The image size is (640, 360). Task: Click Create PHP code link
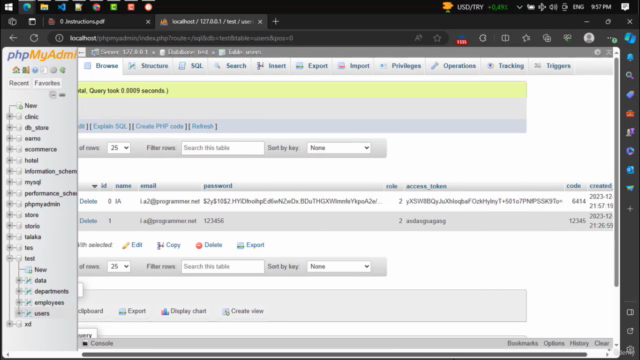click(159, 127)
